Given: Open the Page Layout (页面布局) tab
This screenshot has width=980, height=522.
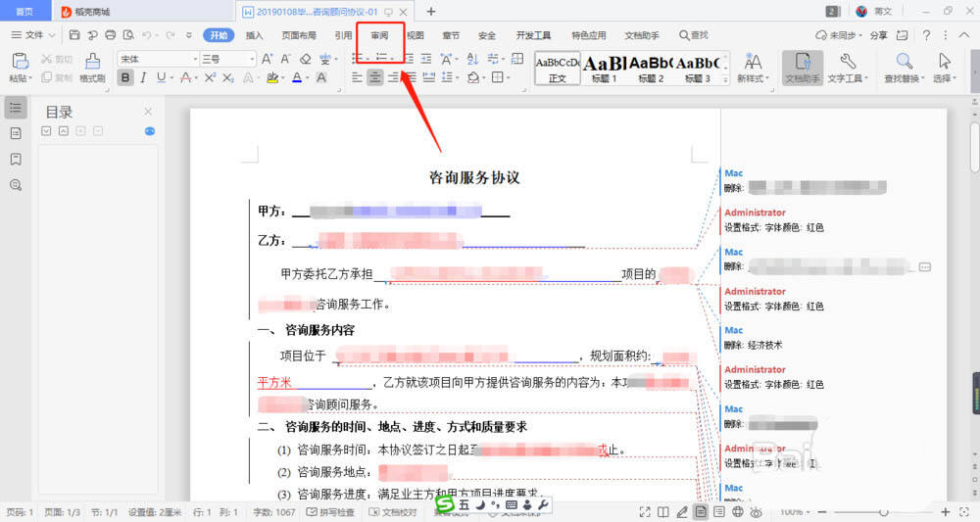Looking at the screenshot, I should click(x=299, y=35).
